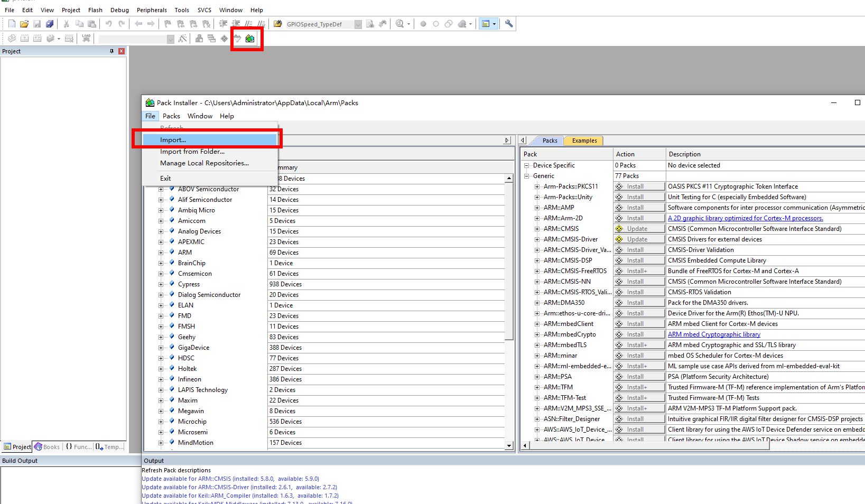Choose Import from Folder... menu entry
The width and height of the screenshot is (865, 504).
coord(210,152)
